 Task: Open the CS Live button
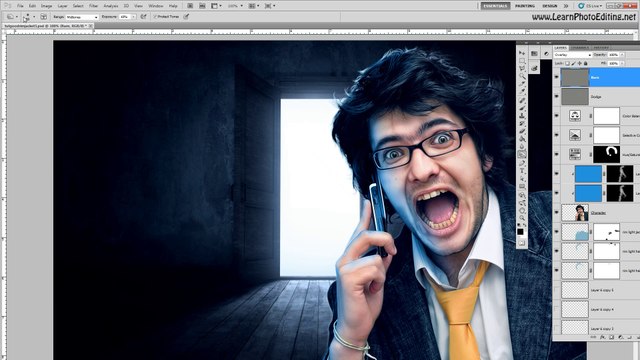[590, 6]
